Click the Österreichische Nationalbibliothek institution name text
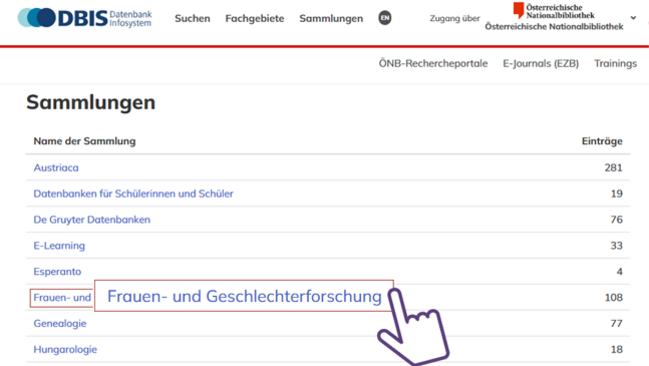Viewport: 649px width, 366px height. click(x=554, y=26)
